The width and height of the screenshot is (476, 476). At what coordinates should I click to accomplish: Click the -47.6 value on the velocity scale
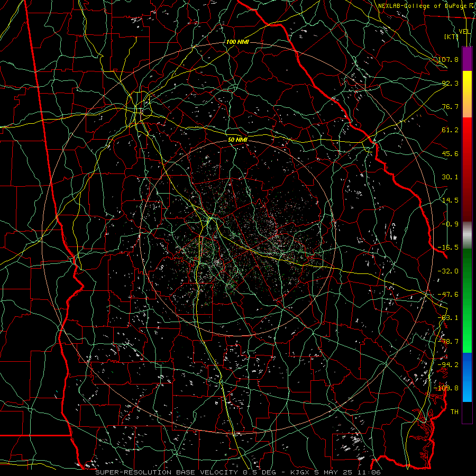[x=448, y=295]
